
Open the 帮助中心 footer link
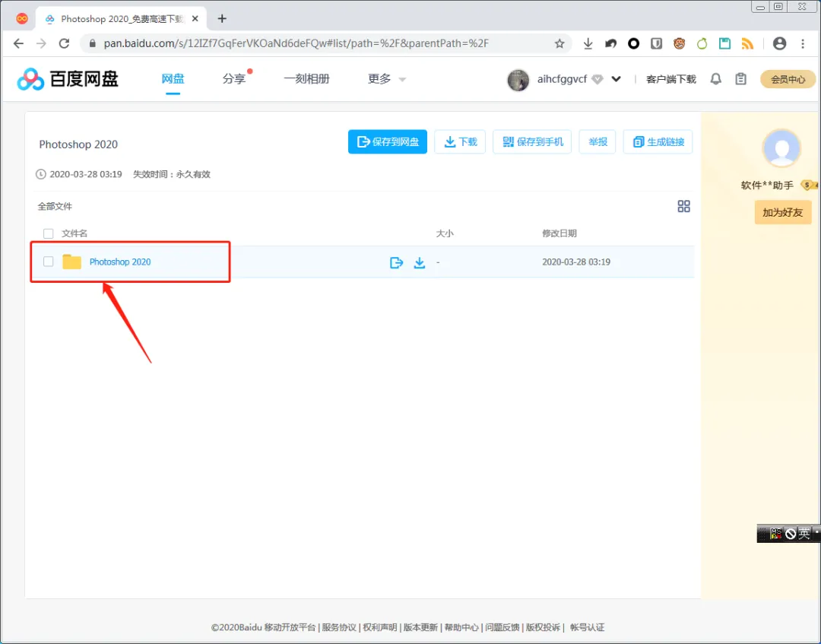point(461,627)
